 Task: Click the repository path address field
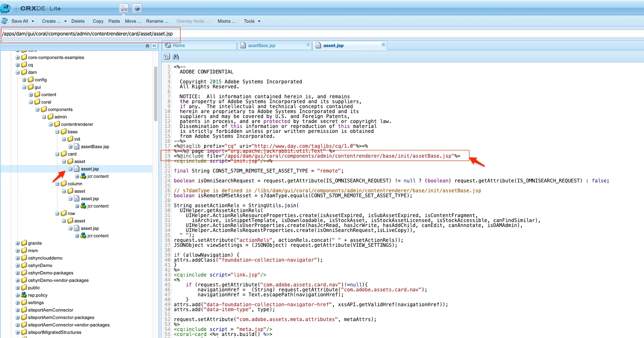(322, 33)
